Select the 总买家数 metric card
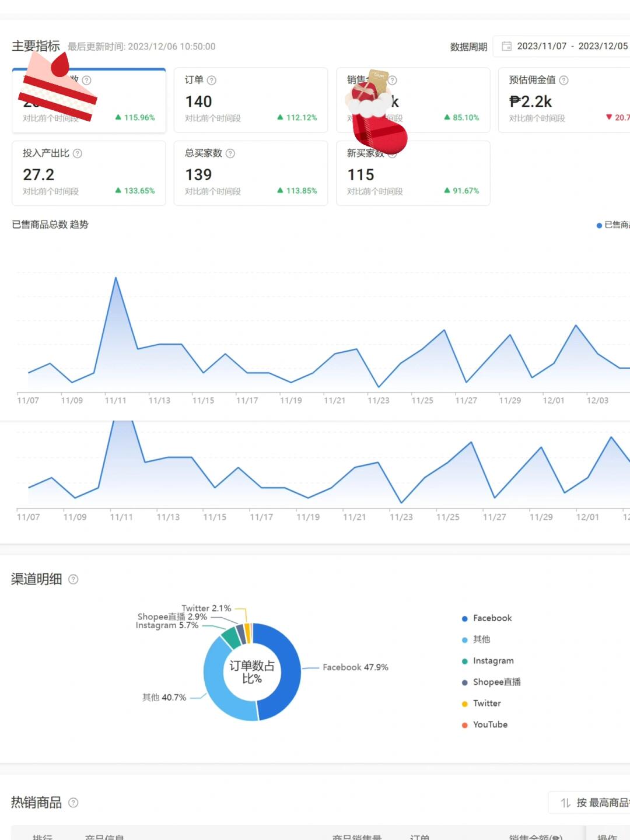The width and height of the screenshot is (630, 840). [x=251, y=173]
